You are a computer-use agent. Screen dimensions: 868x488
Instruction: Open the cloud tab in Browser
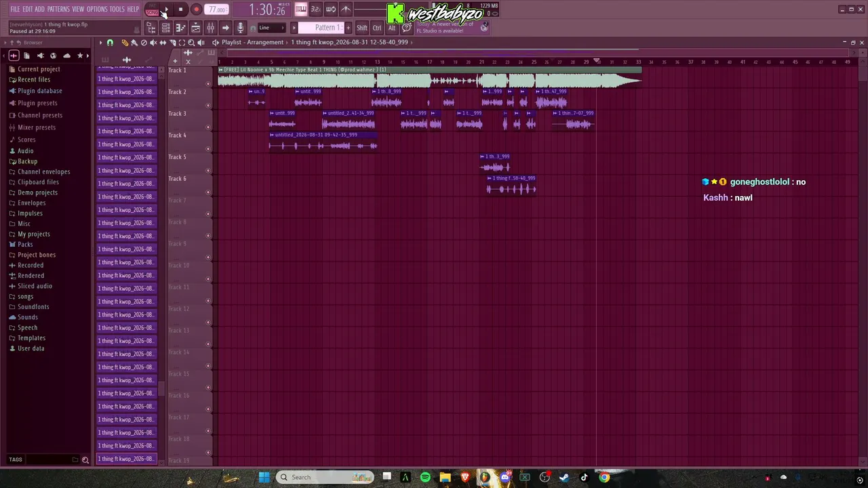tap(66, 56)
